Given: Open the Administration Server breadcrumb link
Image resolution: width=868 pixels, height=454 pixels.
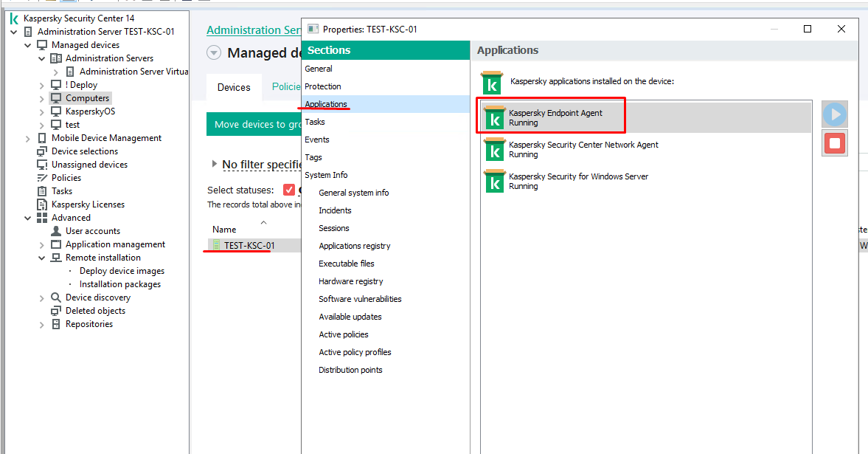Looking at the screenshot, I should point(254,30).
